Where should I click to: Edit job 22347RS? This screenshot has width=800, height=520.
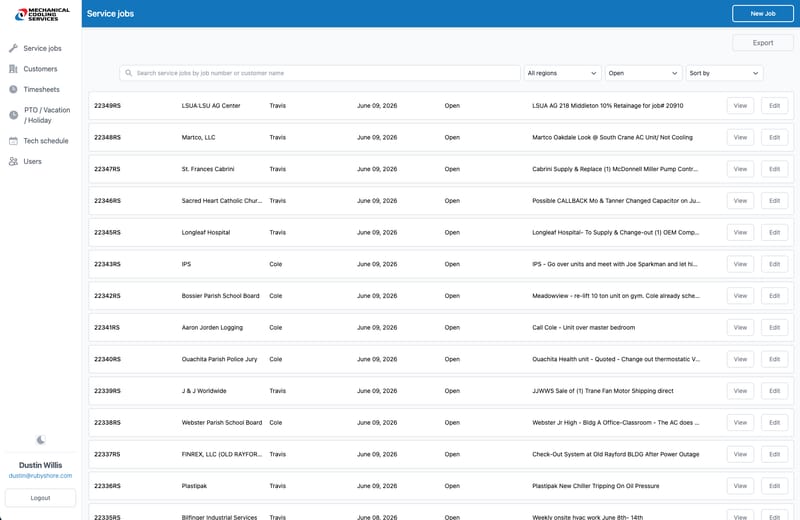click(774, 169)
